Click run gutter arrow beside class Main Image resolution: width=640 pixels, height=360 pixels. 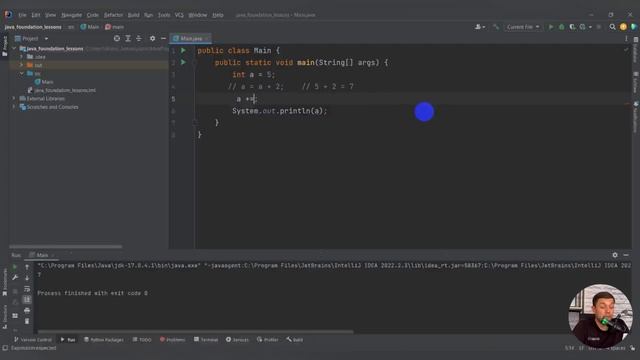coord(183,50)
